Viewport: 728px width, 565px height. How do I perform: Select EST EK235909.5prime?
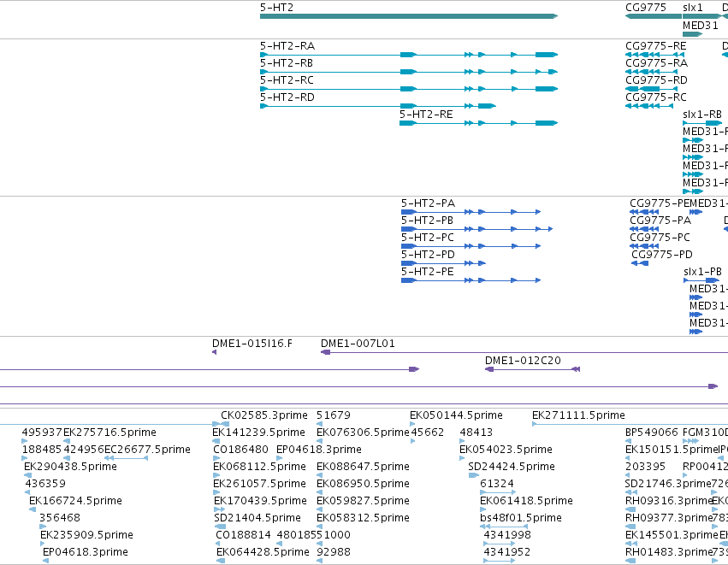(x=86, y=536)
